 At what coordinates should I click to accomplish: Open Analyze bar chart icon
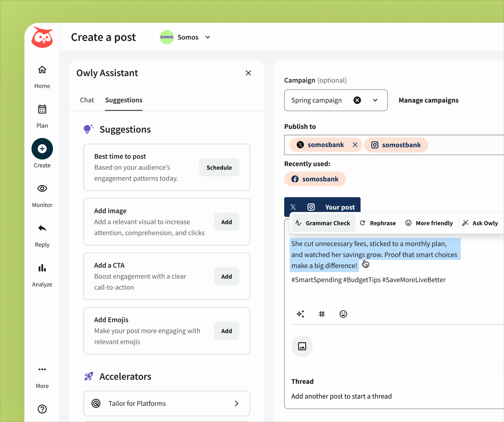point(42,268)
